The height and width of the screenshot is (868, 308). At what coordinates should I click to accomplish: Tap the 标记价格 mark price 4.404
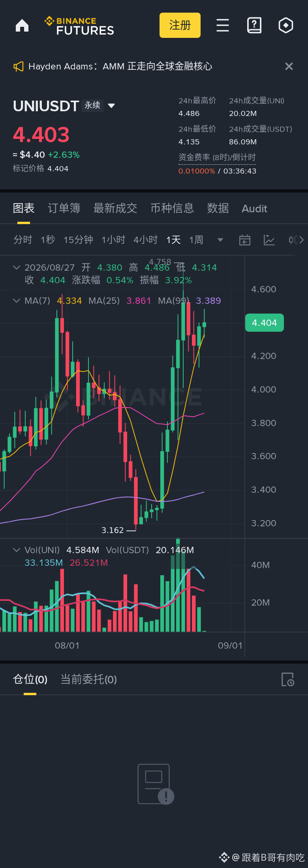[x=58, y=168]
